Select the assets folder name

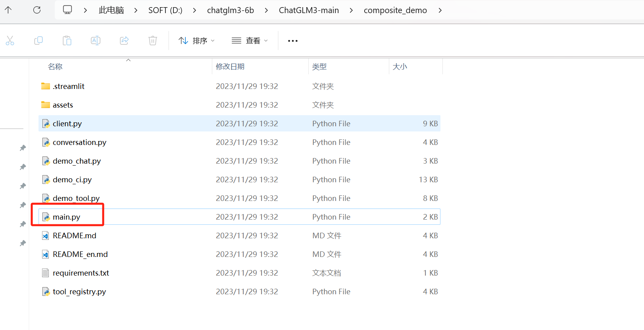click(x=63, y=105)
